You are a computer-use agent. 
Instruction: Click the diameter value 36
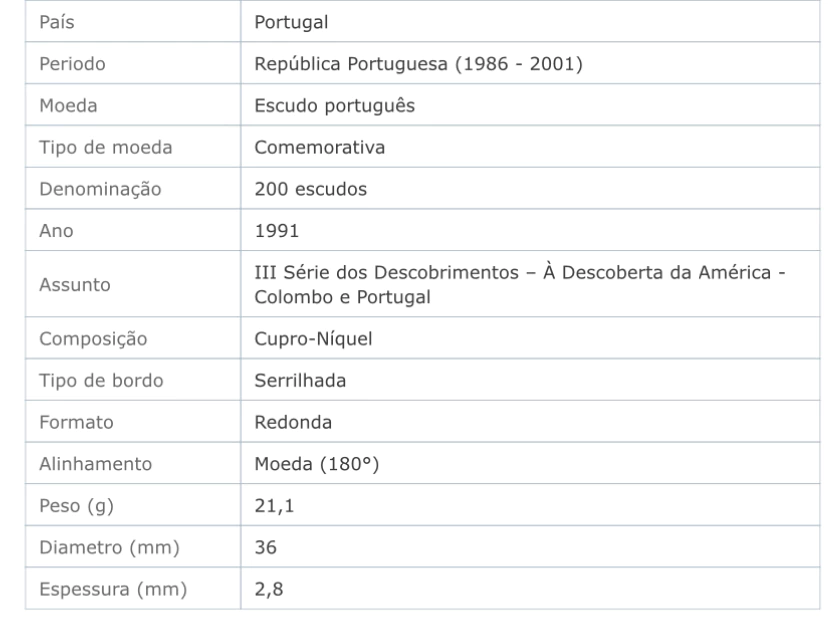click(x=265, y=547)
